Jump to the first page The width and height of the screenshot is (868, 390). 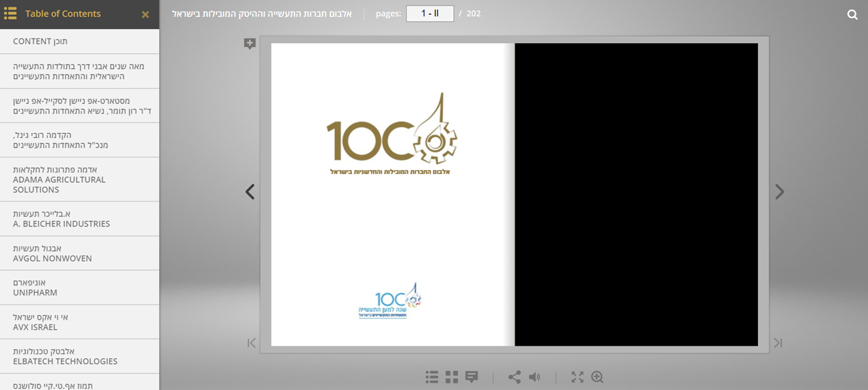coord(251,343)
